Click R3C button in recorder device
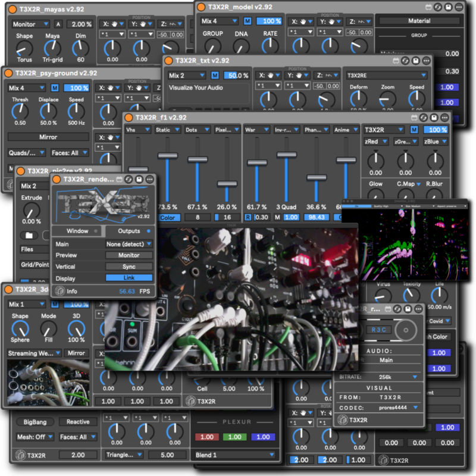 378,330
